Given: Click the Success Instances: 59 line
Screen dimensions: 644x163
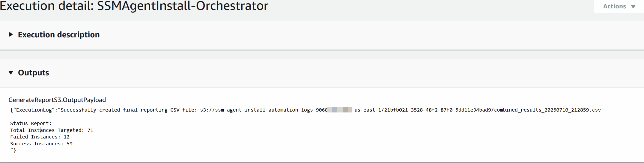Looking at the screenshot, I should (x=41, y=144).
